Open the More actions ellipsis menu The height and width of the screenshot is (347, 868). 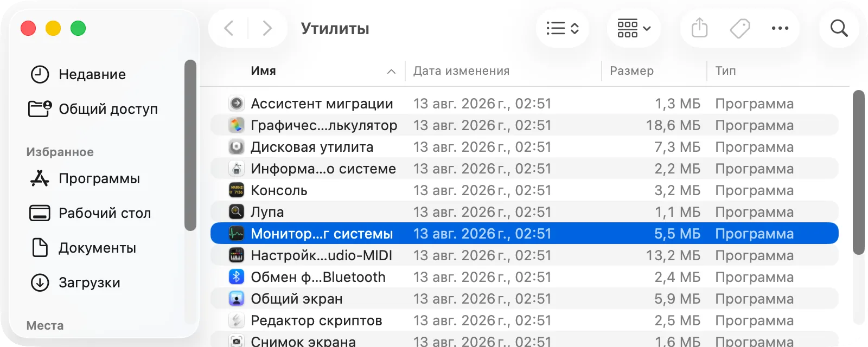pyautogui.click(x=780, y=28)
